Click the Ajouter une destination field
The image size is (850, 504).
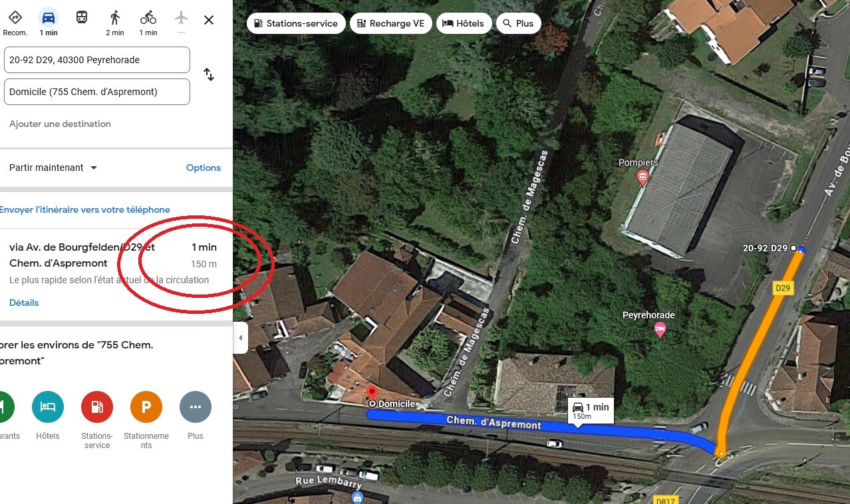click(60, 124)
